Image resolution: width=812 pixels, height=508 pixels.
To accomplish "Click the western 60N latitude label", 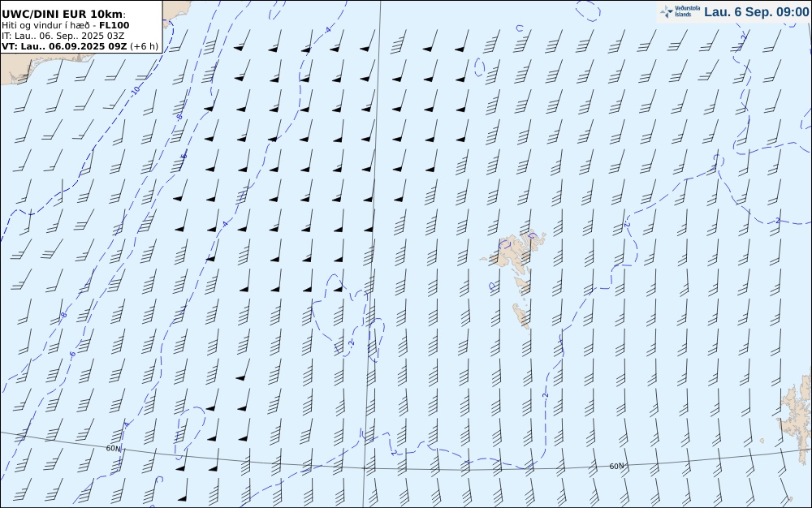I will point(114,449).
